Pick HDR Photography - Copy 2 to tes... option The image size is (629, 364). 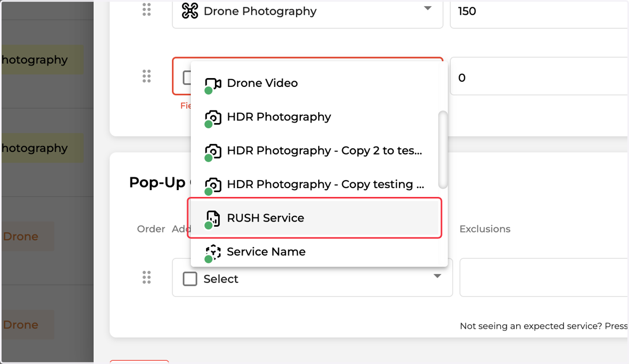(x=319, y=151)
